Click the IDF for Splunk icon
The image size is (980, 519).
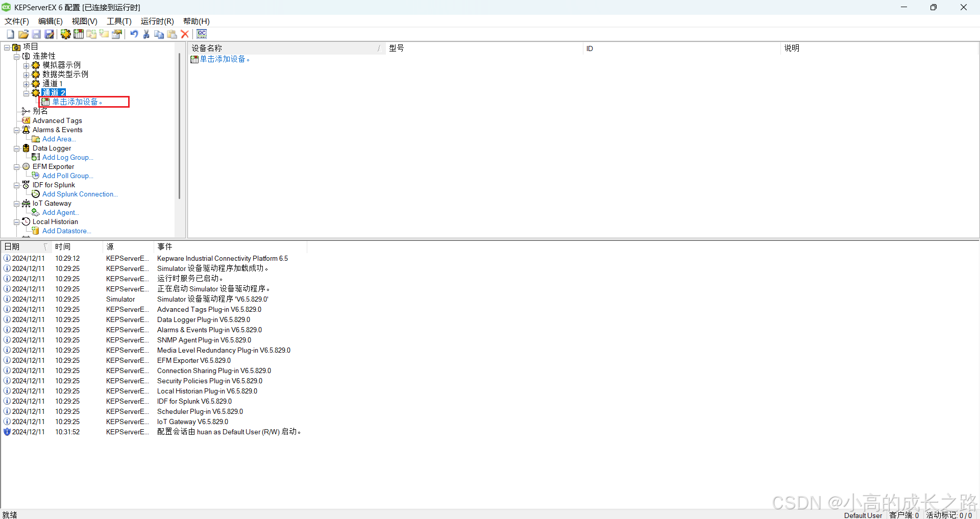pos(26,185)
